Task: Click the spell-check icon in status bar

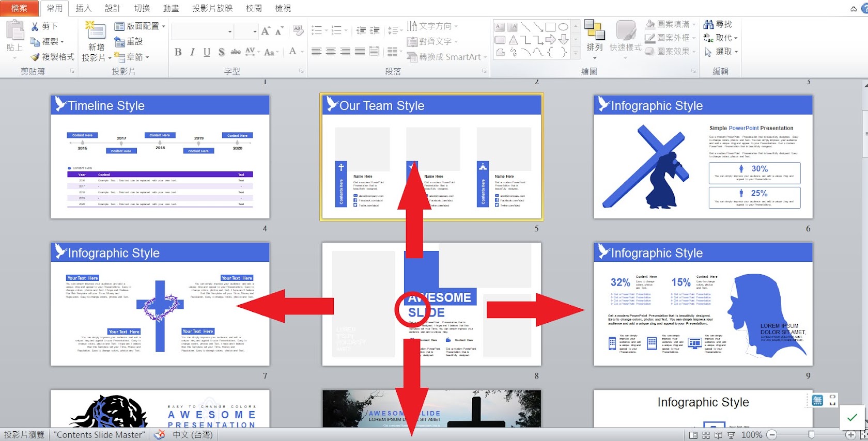Action: tap(160, 435)
